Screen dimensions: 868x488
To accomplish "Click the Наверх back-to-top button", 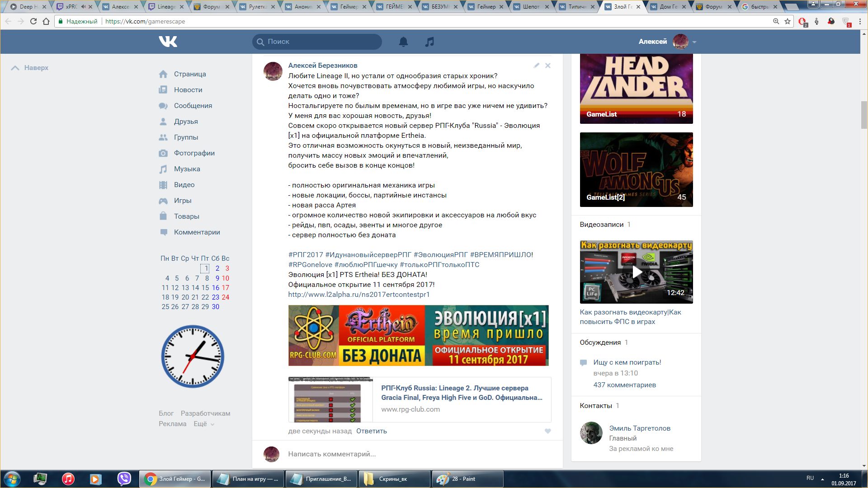I will pyautogui.click(x=30, y=68).
